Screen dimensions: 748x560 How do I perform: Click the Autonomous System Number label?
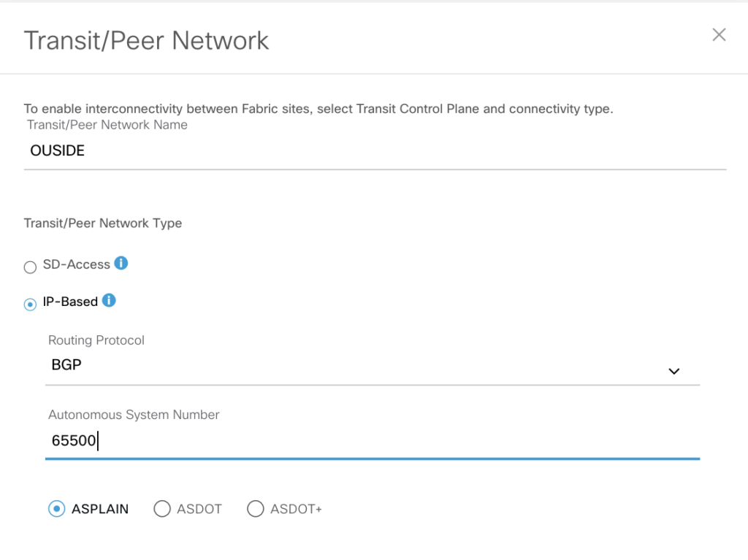134,415
